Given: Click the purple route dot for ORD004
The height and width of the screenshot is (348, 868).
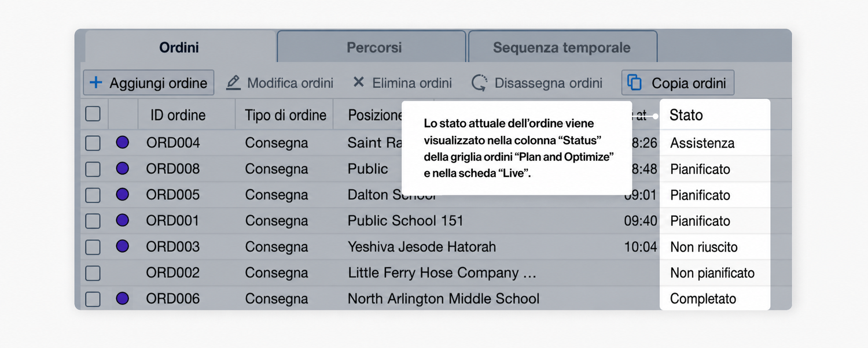Looking at the screenshot, I should pyautogui.click(x=122, y=142).
